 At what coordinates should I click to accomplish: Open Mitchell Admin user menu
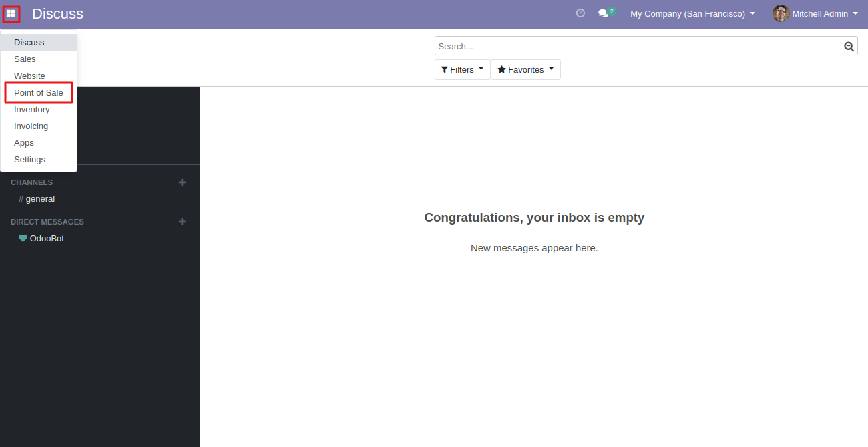[815, 13]
